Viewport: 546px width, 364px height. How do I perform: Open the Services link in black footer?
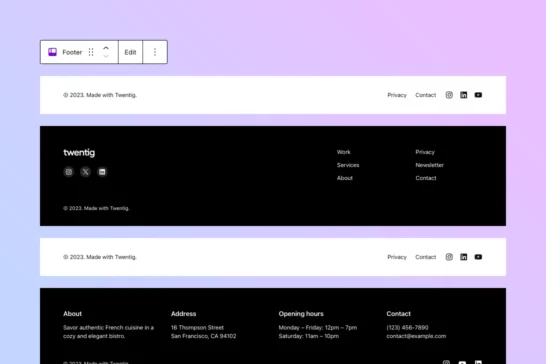coord(348,165)
